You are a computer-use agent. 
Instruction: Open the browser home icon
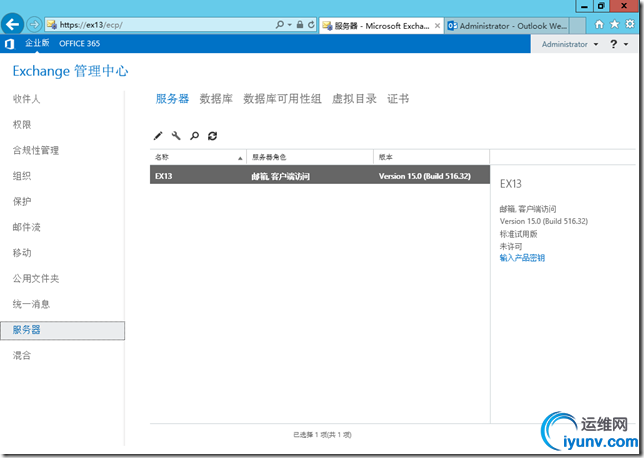coord(599,25)
